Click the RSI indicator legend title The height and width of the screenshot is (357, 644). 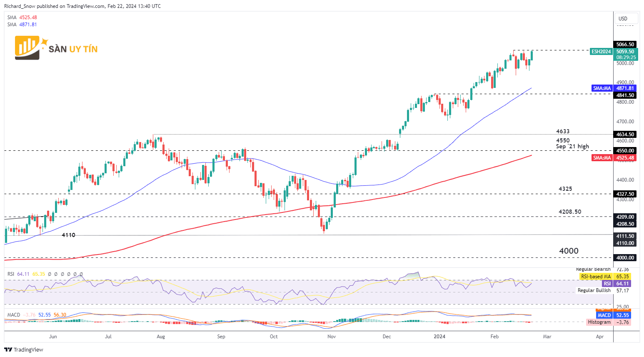point(11,274)
